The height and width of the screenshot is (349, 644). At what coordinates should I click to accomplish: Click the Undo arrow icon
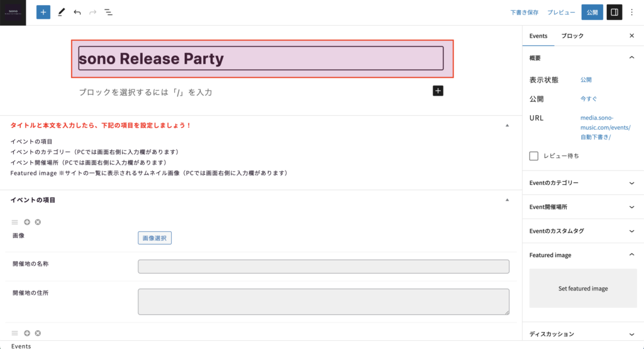[77, 12]
